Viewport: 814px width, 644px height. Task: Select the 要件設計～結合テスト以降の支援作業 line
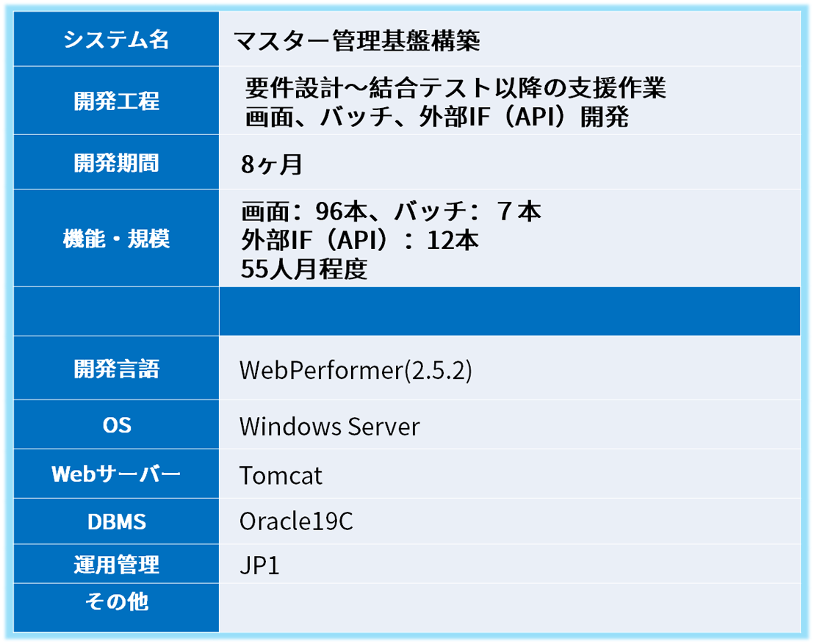(x=455, y=88)
